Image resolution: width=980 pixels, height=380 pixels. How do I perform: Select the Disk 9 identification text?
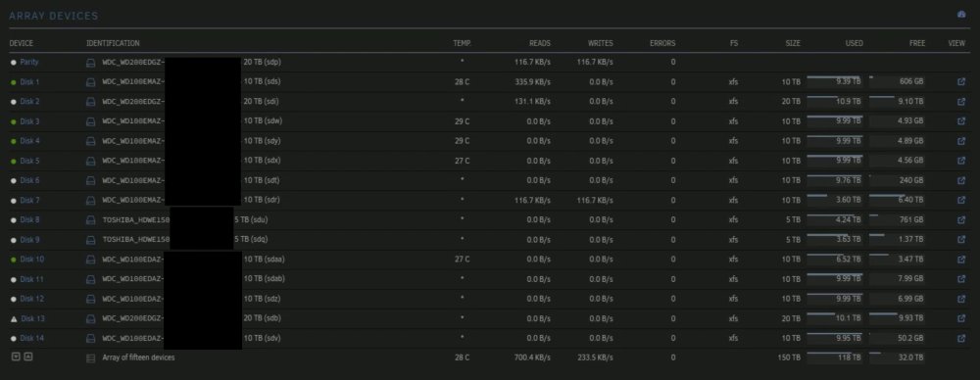click(x=187, y=239)
